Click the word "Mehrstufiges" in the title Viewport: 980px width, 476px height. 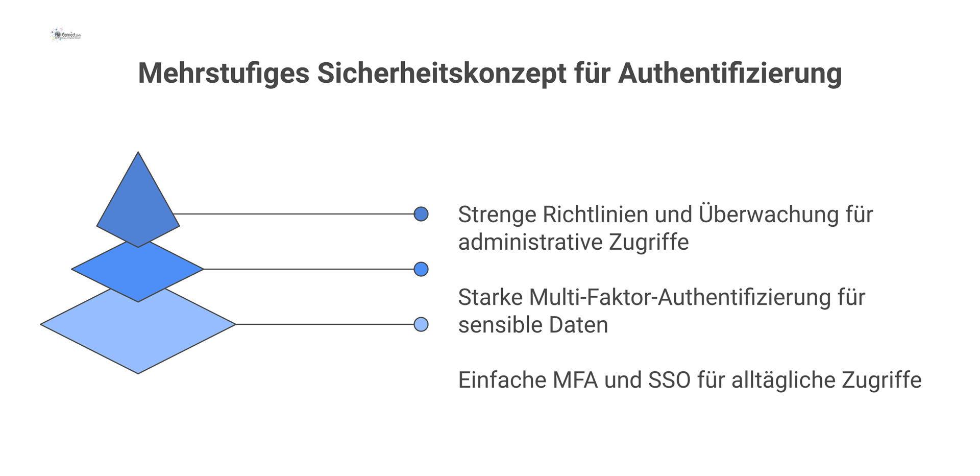(x=224, y=73)
